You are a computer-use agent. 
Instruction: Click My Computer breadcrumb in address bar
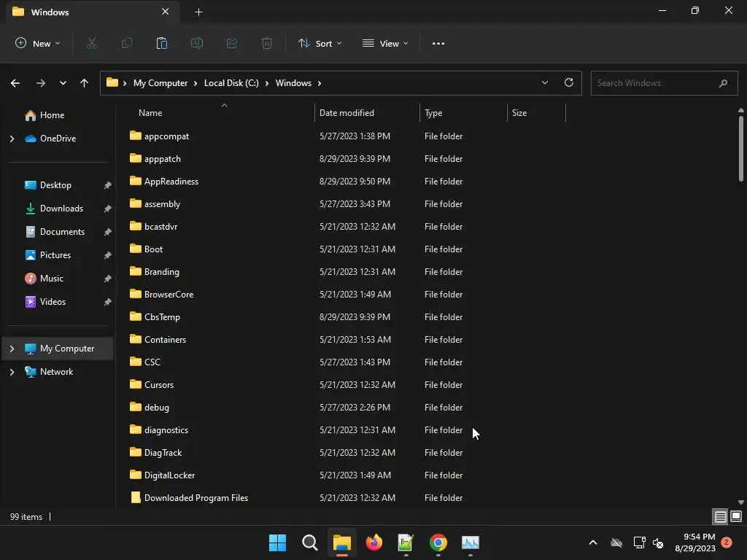pos(160,83)
